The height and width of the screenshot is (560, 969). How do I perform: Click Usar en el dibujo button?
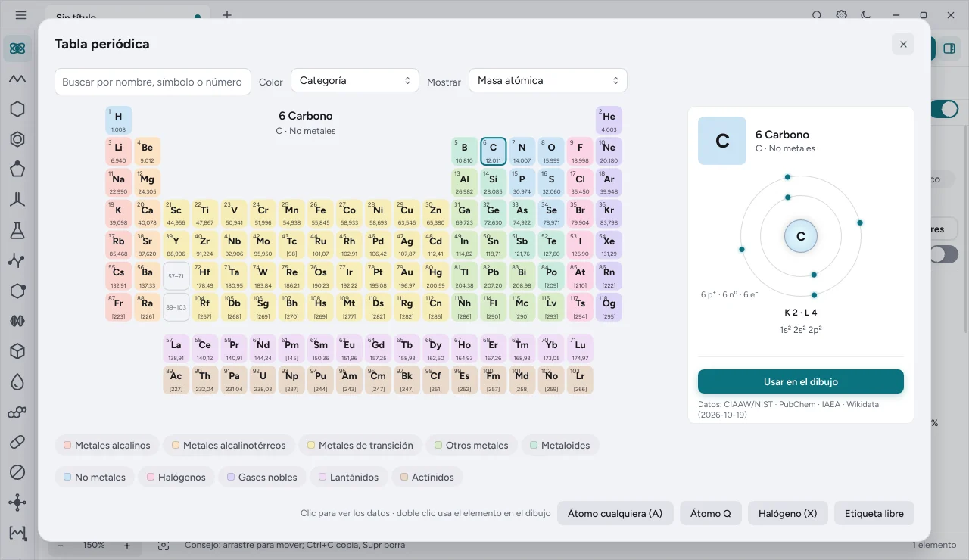801,381
